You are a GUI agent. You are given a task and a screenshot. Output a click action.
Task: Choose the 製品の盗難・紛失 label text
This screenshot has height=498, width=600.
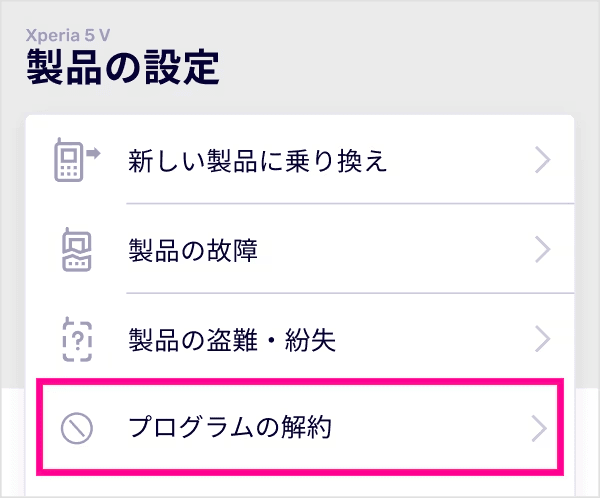[x=231, y=340]
